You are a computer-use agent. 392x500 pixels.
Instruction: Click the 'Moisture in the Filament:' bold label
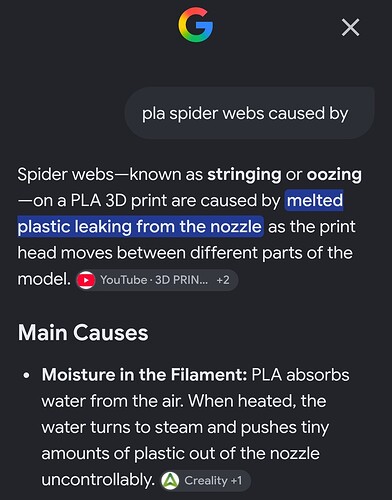point(144,375)
